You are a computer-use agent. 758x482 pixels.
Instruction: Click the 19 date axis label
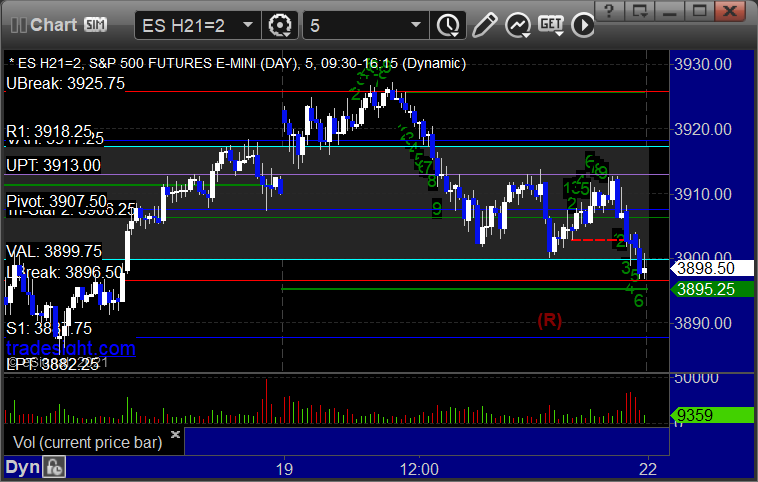click(284, 469)
